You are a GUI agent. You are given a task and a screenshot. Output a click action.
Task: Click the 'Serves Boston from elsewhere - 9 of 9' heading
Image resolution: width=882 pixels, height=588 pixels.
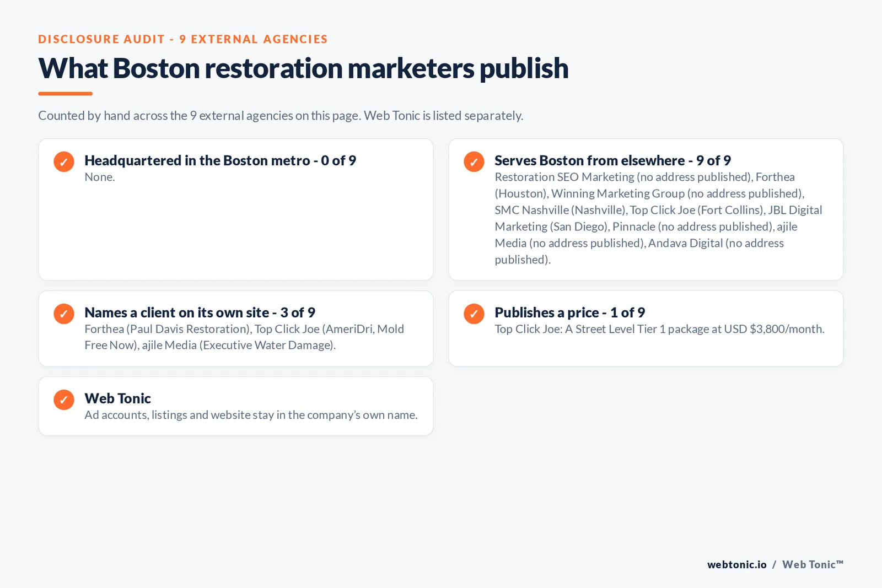tap(612, 160)
